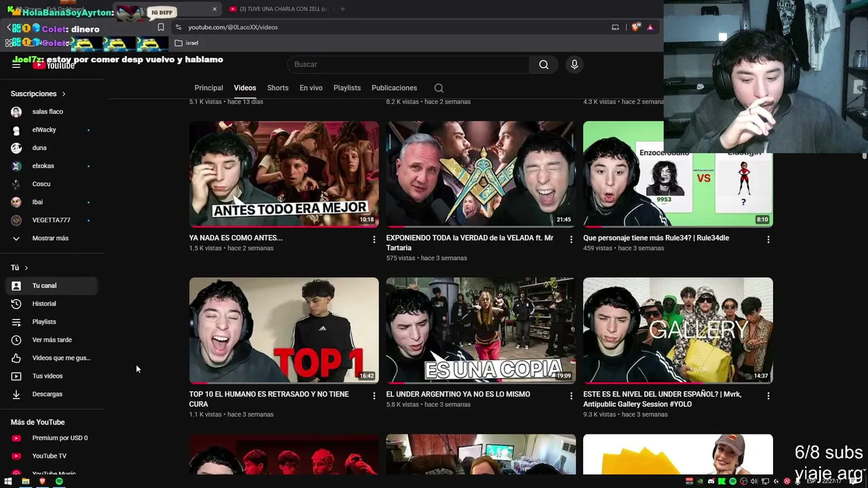Expand Mostrar más under subscriptions
Viewport: 868px width, 488px height.
point(52,239)
